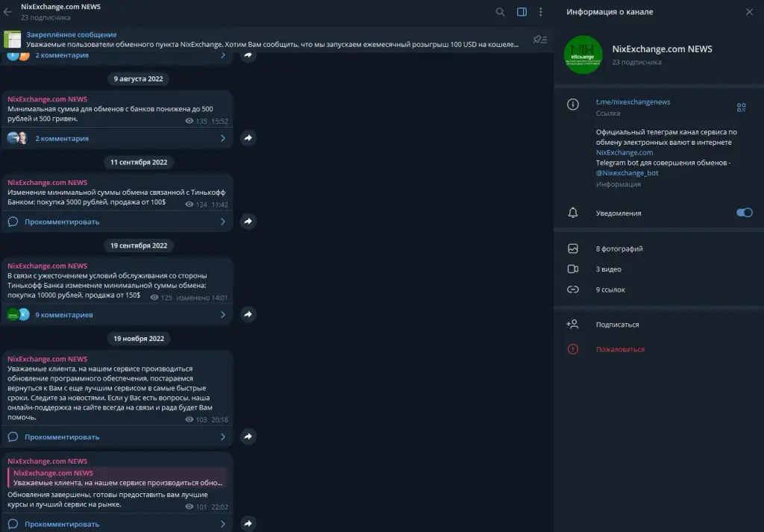
Task: Click the red report warning icon
Action: pos(573,348)
